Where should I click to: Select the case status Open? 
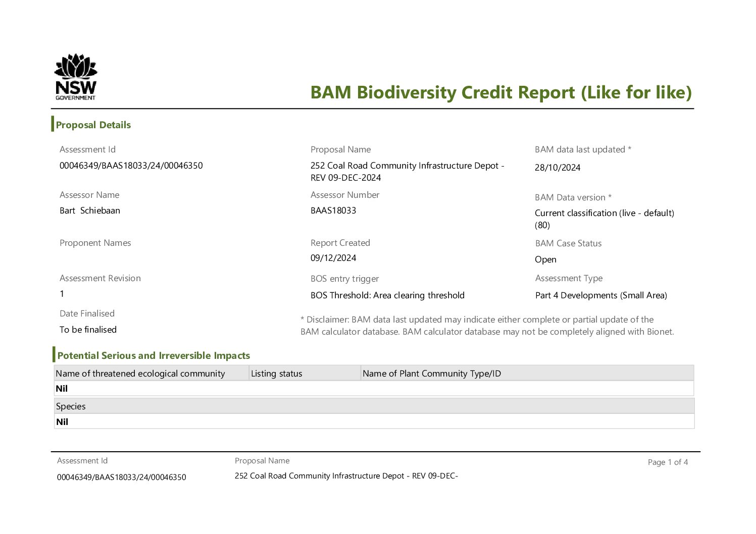coord(545,259)
